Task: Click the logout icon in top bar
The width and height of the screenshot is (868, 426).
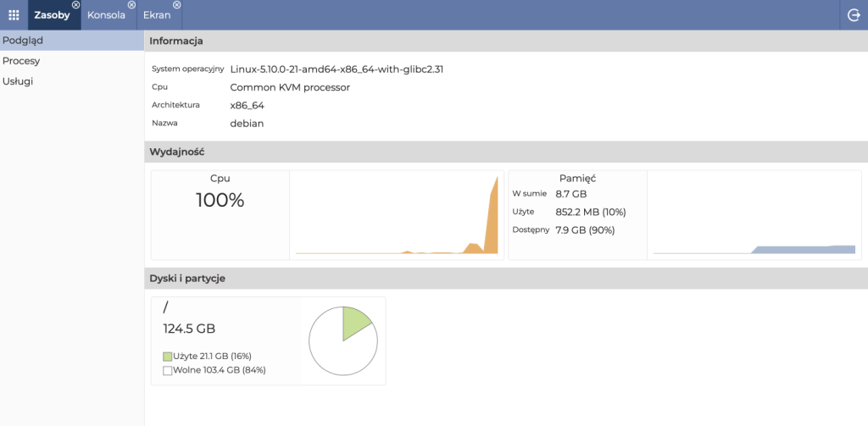Action: click(854, 15)
